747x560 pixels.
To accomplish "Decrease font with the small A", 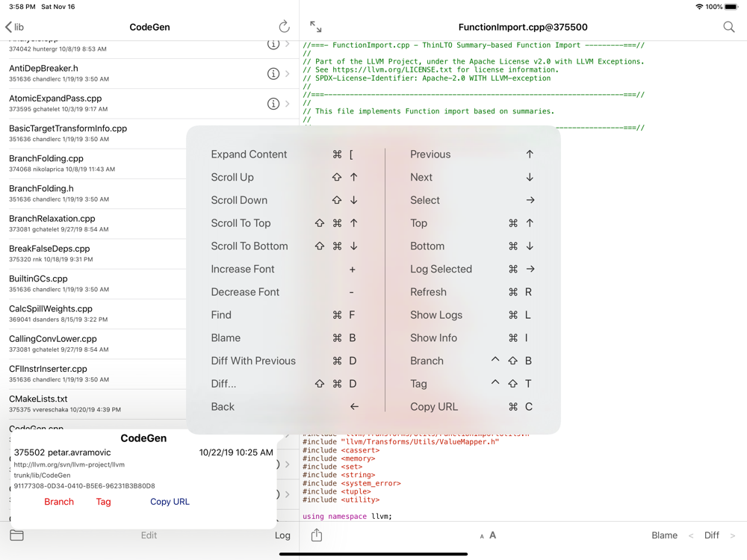I will pos(482,537).
